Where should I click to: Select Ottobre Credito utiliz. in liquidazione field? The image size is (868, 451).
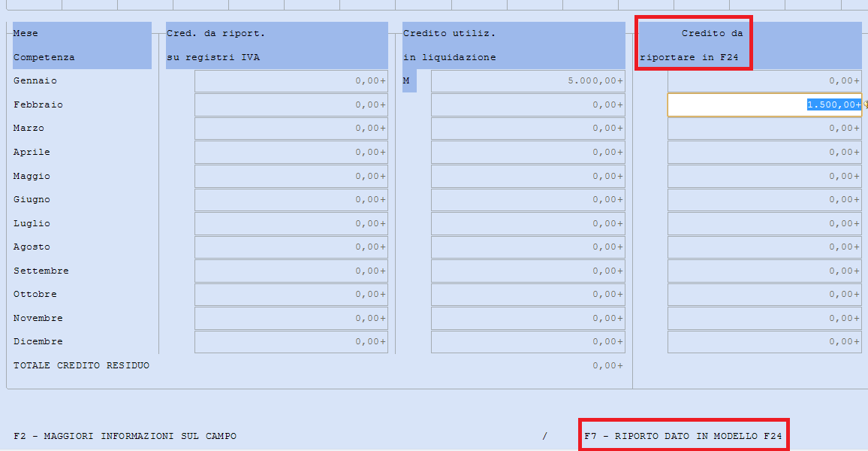[528, 294]
